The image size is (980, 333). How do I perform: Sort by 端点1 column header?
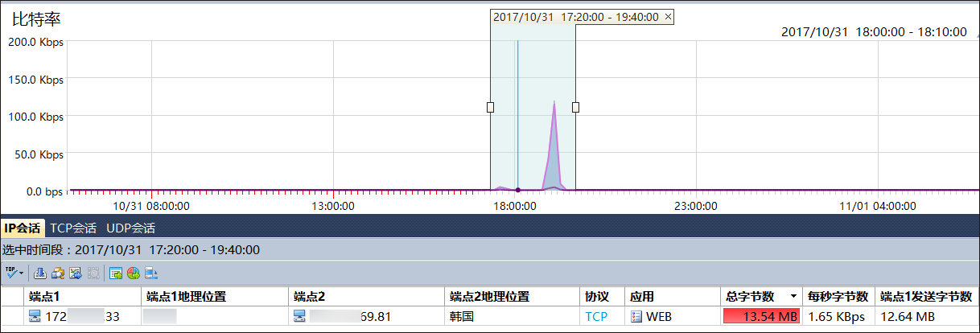[82, 296]
